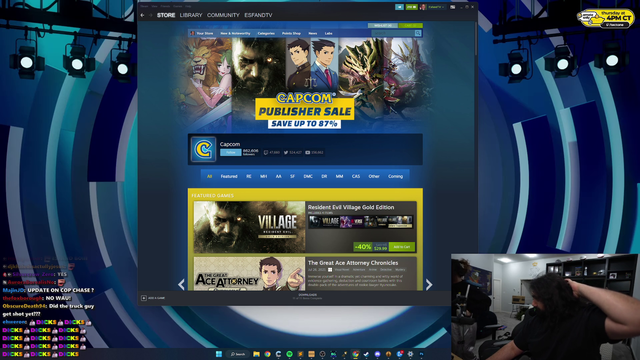Select the Featured filter tab
640x360 pixels.
tap(229, 176)
